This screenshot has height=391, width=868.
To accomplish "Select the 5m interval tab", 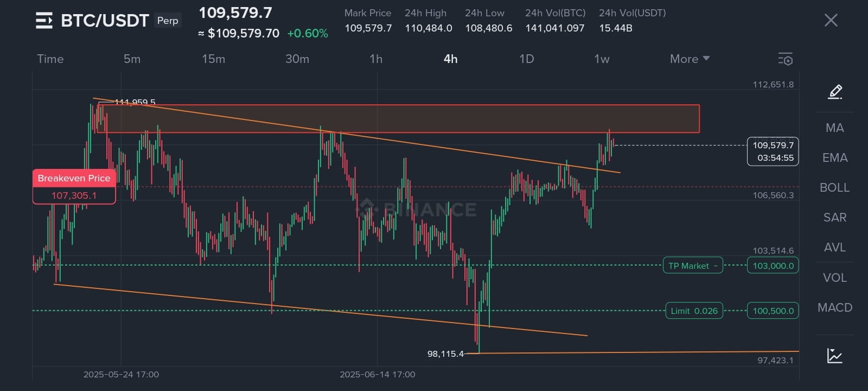I will [132, 59].
